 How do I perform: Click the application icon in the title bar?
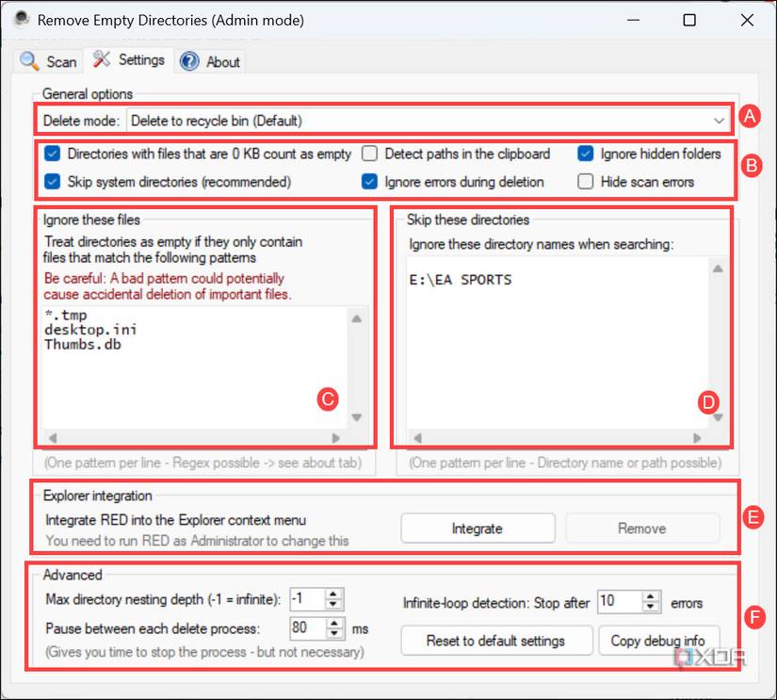coord(21,19)
